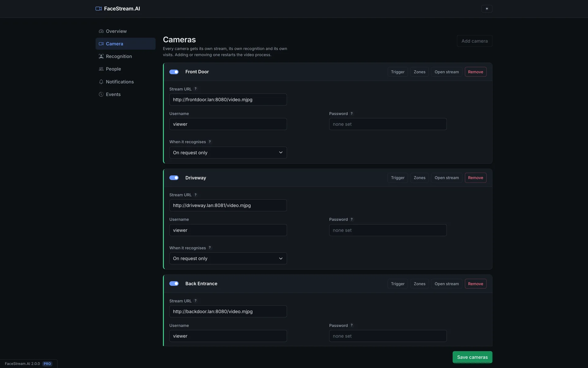This screenshot has height=368, width=588.
Task: Click the PRO badge in footer
Action: pos(47,364)
